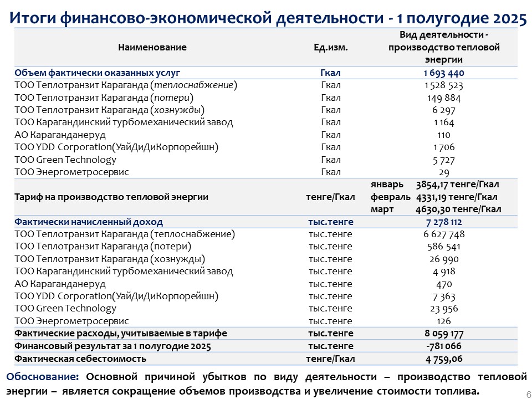Screen dimensions: 532x399
Task: Select the value "7 363"
Action: tap(444, 296)
